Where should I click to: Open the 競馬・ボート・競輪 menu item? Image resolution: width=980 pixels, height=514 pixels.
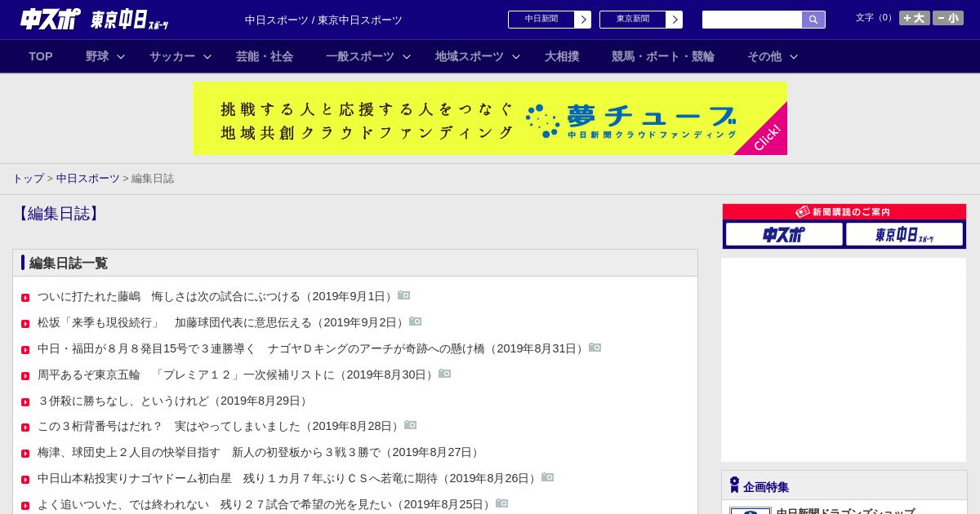click(x=663, y=56)
